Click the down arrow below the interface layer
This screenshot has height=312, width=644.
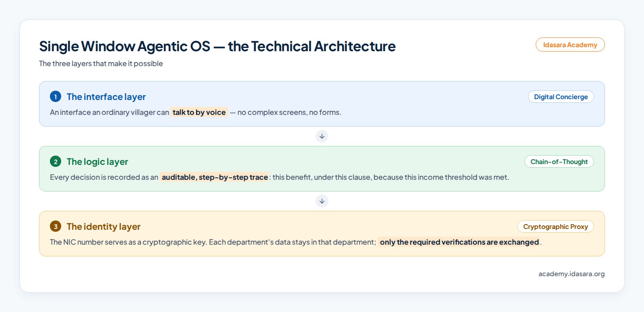pos(322,136)
